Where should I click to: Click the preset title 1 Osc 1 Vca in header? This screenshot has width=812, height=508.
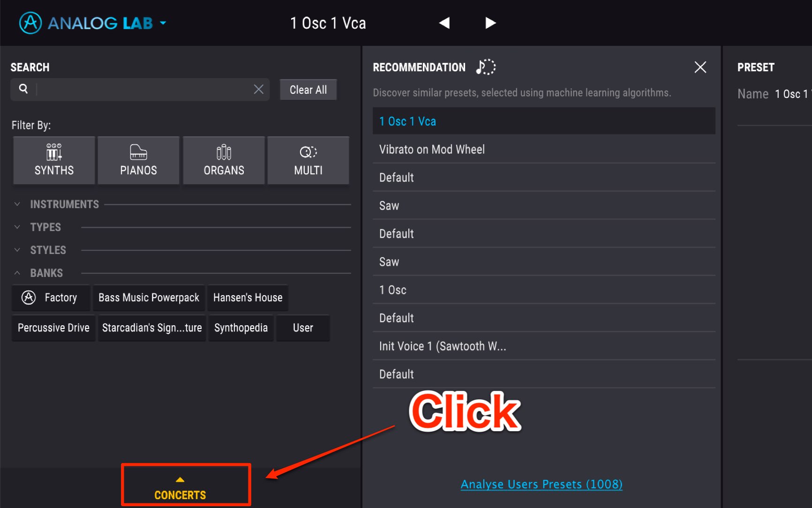328,23
